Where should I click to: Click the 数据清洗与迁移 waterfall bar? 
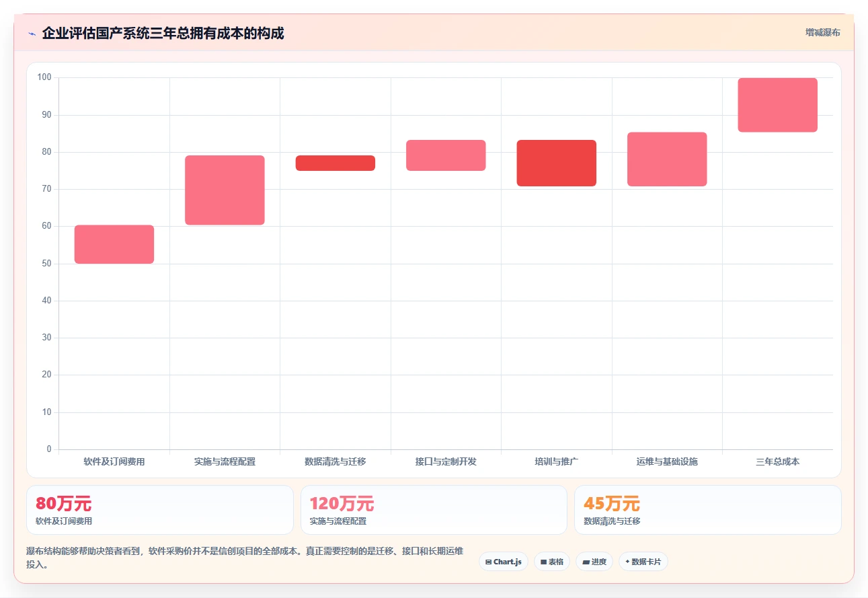coord(336,163)
